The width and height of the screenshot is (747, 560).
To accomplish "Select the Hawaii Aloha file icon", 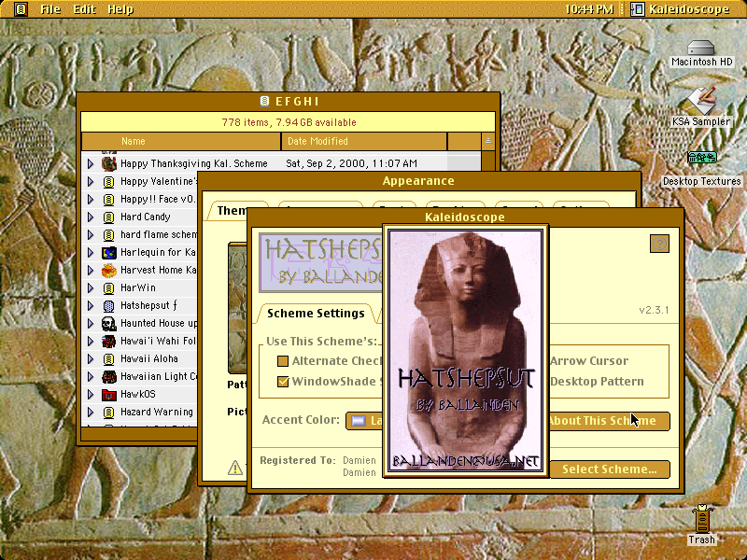I will (x=108, y=359).
